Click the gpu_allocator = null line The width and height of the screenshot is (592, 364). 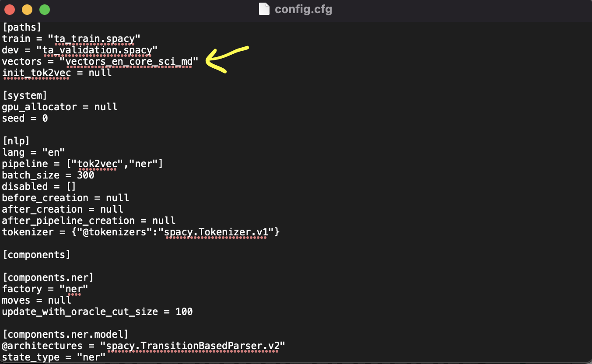click(60, 107)
